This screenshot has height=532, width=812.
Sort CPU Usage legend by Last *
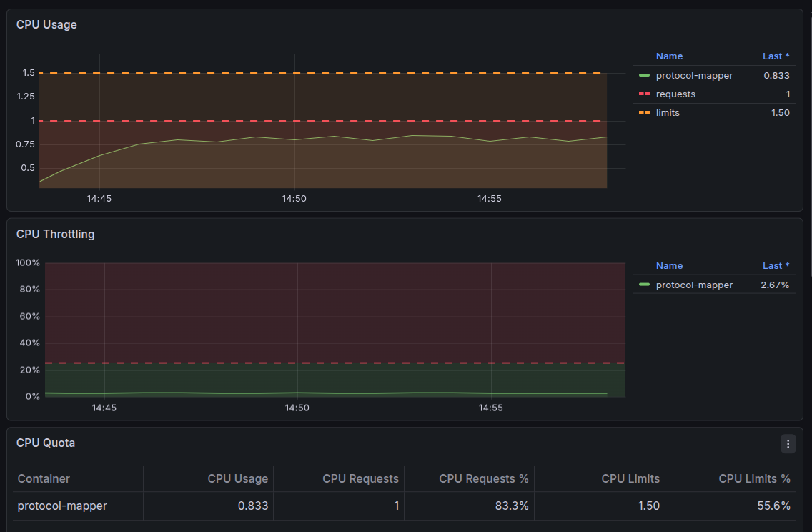776,56
